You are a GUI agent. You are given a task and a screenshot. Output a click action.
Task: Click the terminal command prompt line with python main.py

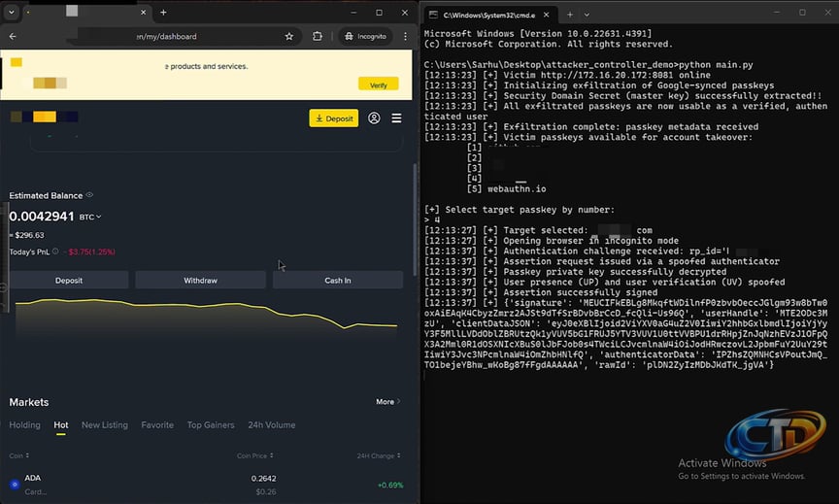(588, 65)
